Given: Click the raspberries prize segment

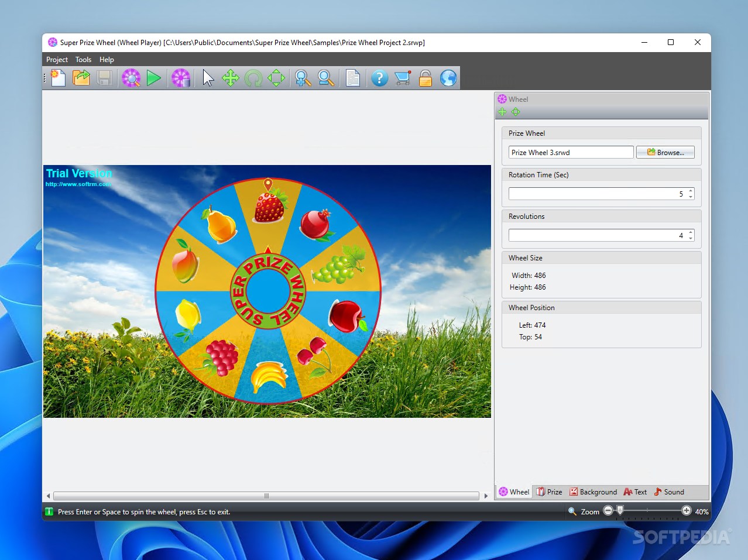Looking at the screenshot, I should tap(219, 358).
